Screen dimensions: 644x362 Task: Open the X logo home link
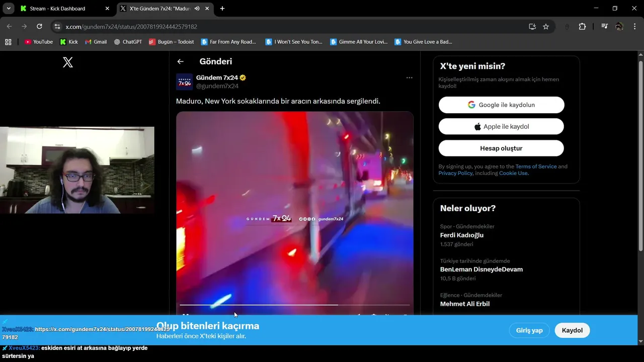[68, 62]
